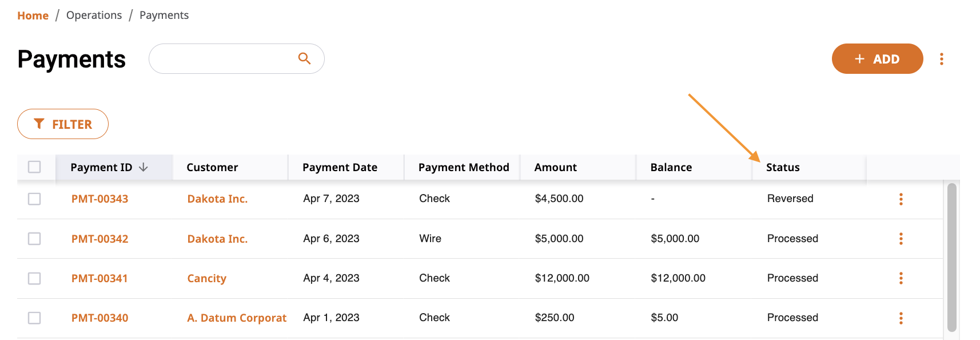
Task: Select the PMT-00341 row checkbox
Action: point(34,278)
